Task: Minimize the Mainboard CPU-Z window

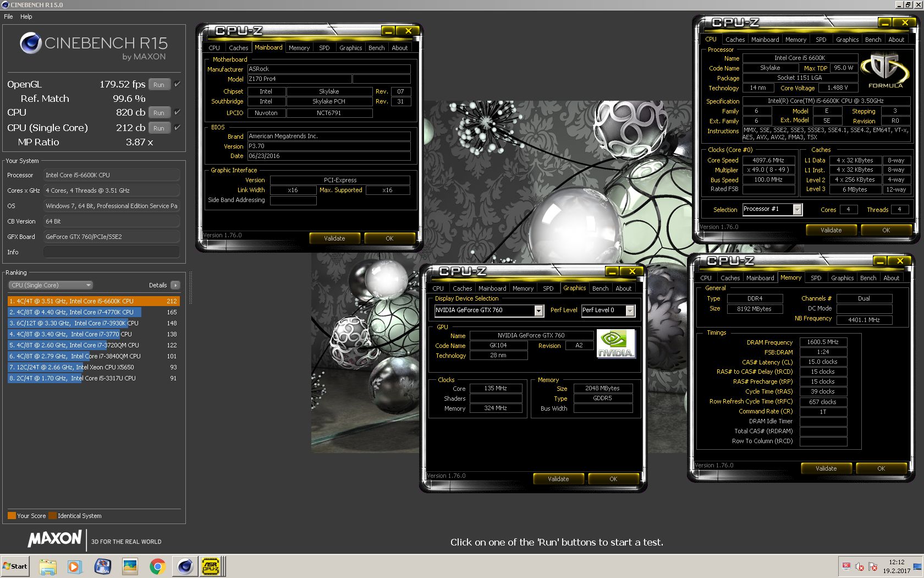Action: (x=388, y=31)
